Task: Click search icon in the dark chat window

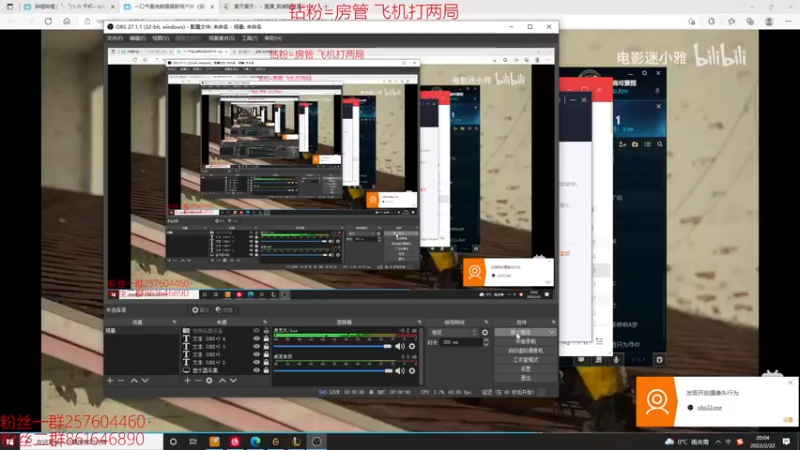Action: pyautogui.click(x=660, y=144)
